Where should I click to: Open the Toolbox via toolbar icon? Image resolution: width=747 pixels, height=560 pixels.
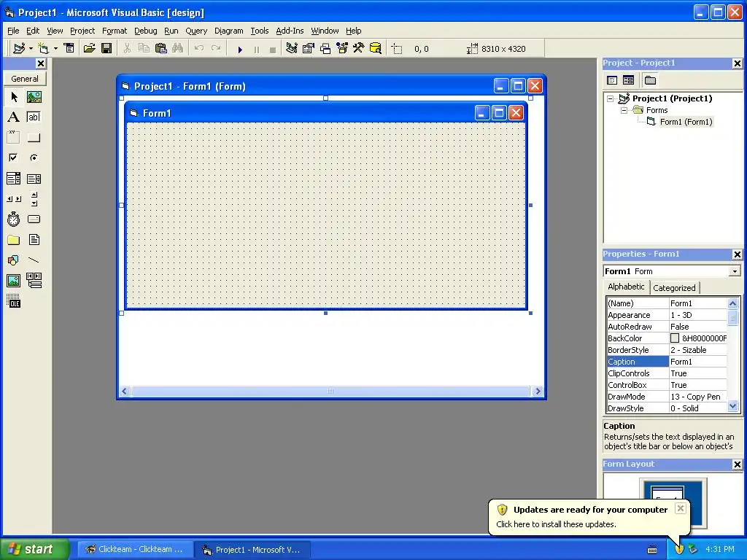(x=359, y=48)
